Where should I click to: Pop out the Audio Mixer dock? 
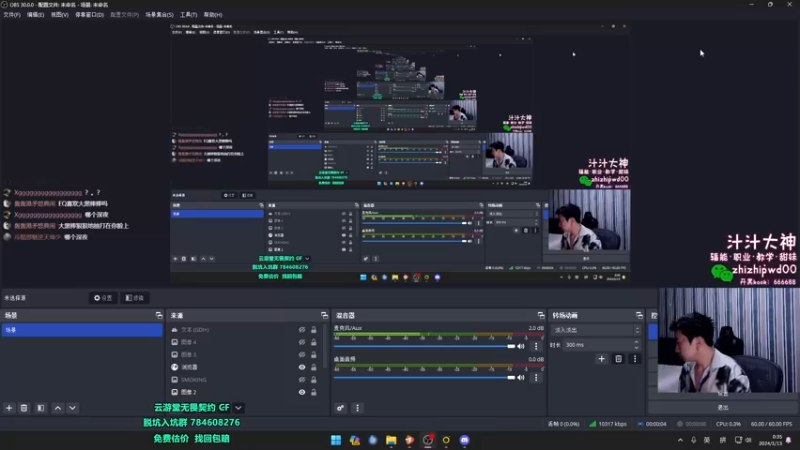pyautogui.click(x=541, y=315)
